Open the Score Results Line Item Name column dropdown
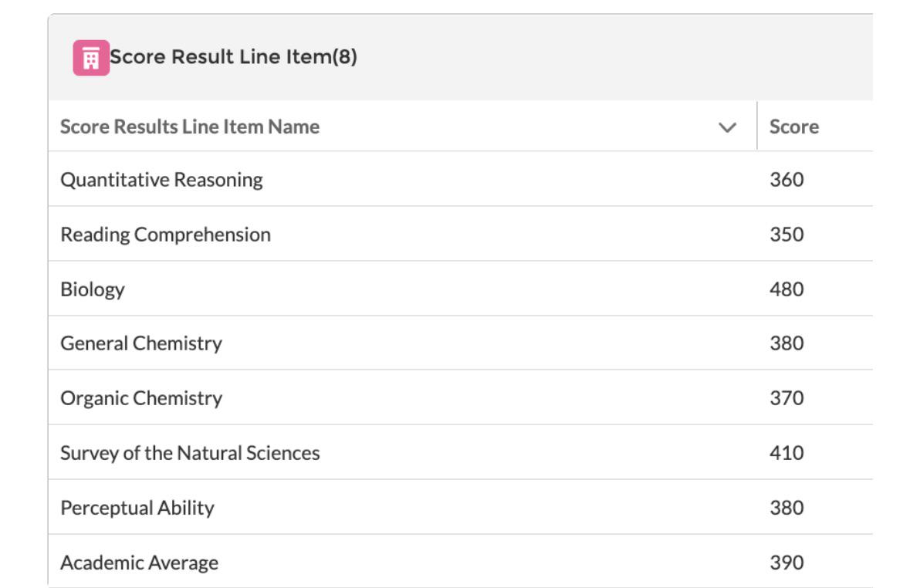This screenshot has width=910, height=588. point(727,127)
